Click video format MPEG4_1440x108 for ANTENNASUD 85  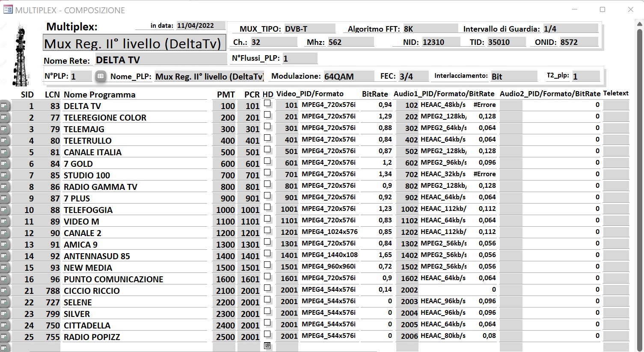[329, 254]
